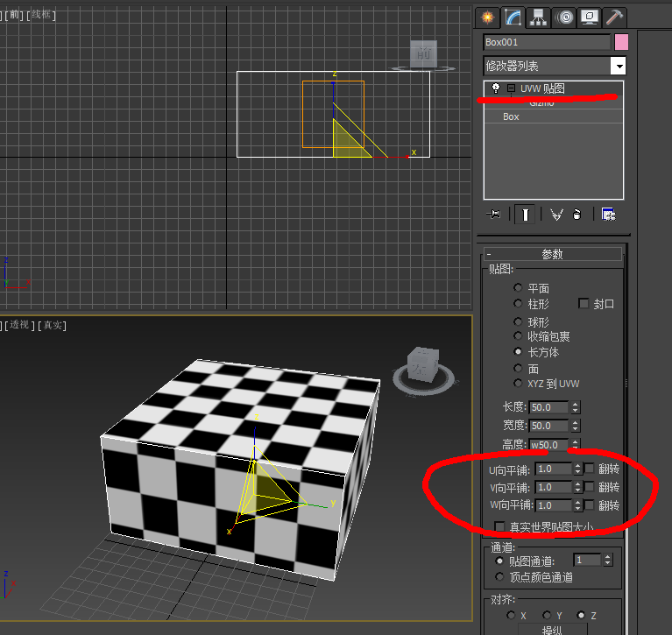Select Z alignment radio button
This screenshot has width=672, height=635.
[x=581, y=615]
